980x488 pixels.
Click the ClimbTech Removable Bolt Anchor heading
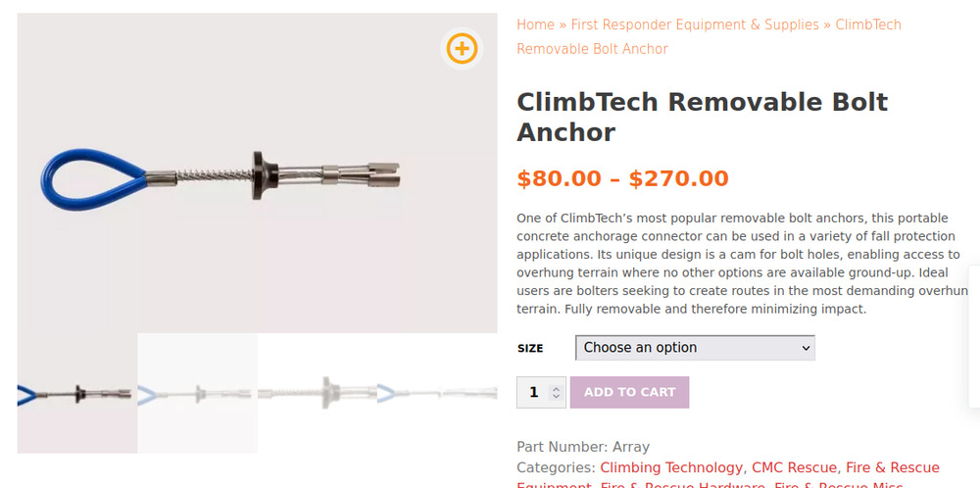tap(702, 117)
